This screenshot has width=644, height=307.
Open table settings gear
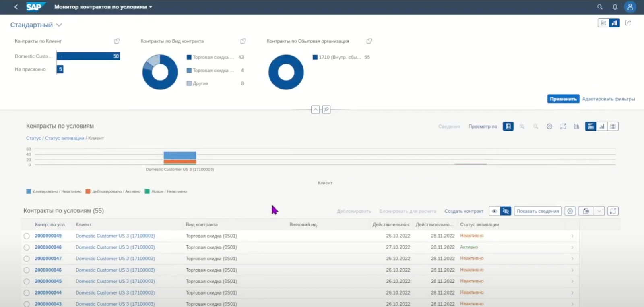(x=570, y=211)
